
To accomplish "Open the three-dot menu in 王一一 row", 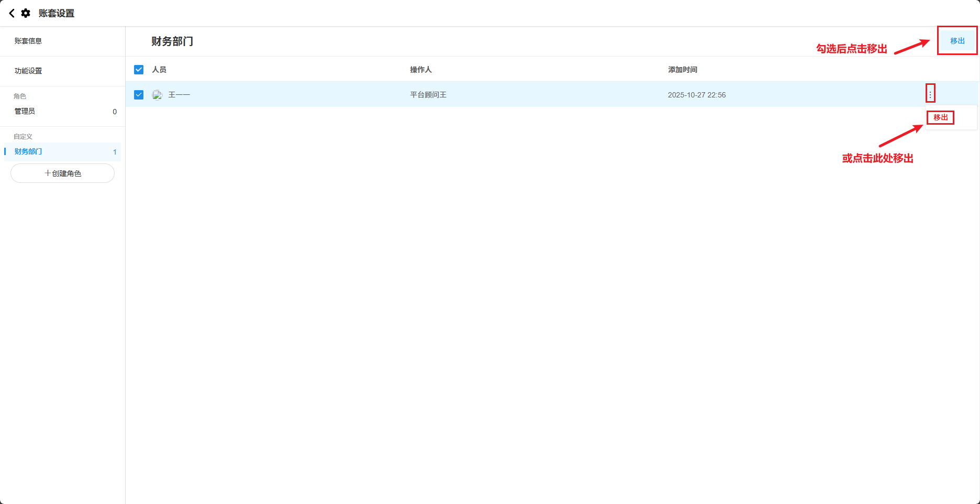I will click(930, 94).
